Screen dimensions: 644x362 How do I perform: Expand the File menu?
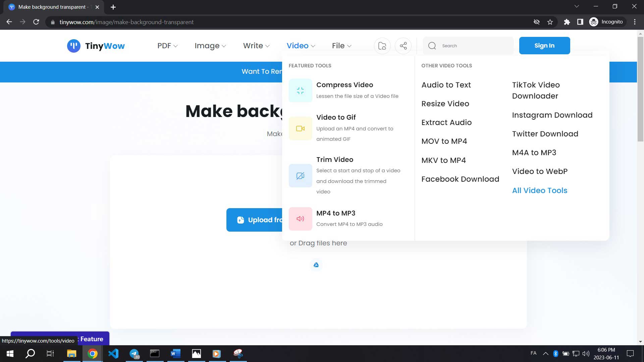(x=342, y=46)
